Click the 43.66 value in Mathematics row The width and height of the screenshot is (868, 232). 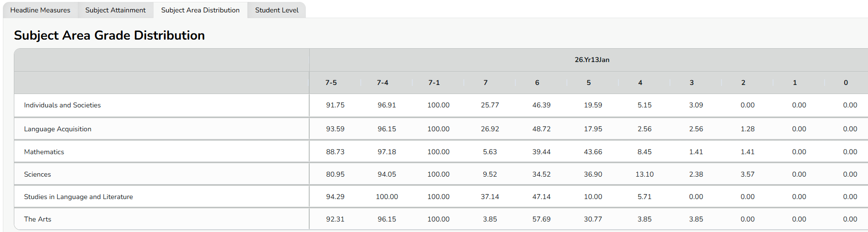point(593,152)
